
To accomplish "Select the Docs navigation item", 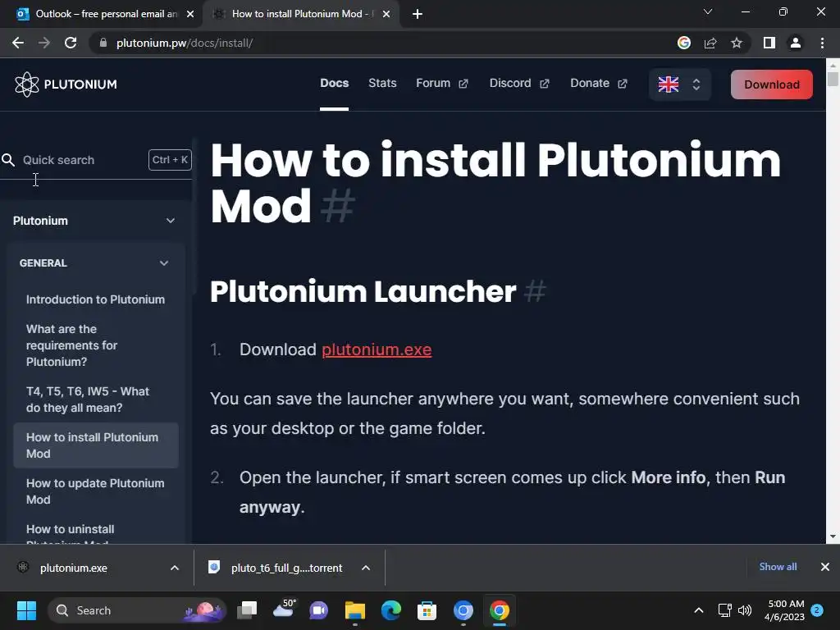I will point(335,83).
